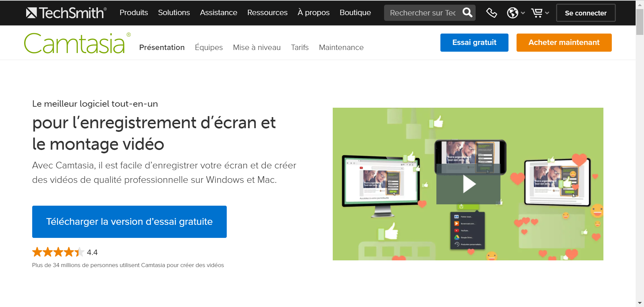Click the TechSmith logo
Viewport: 644px width, 307px height.
pos(66,13)
